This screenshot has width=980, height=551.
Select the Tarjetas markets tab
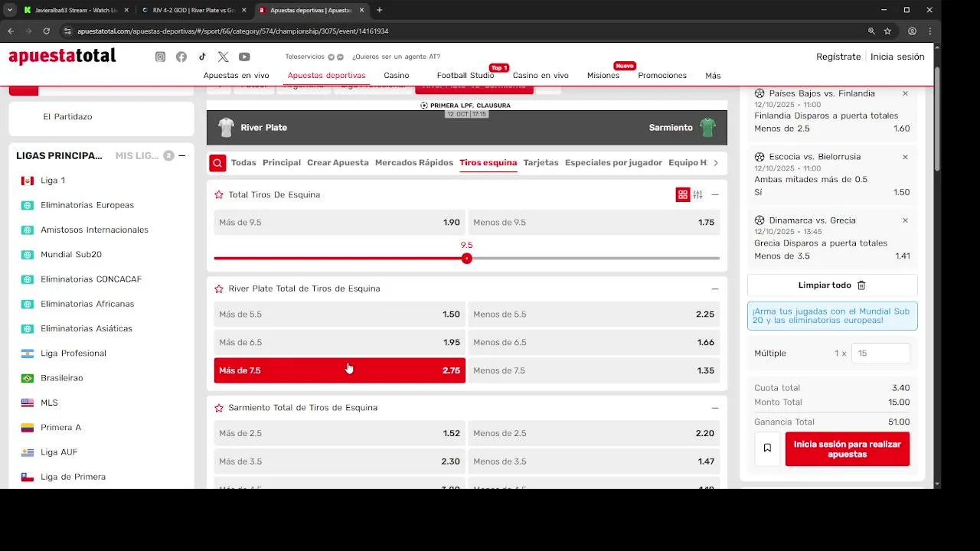click(x=541, y=163)
